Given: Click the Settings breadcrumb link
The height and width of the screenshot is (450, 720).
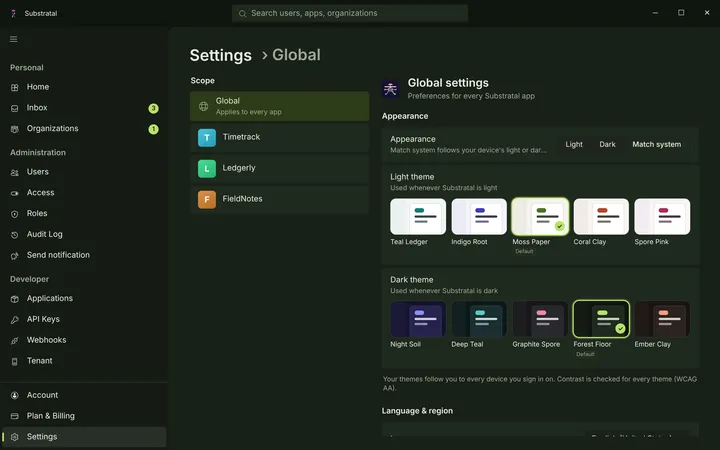Looking at the screenshot, I should click(x=220, y=56).
